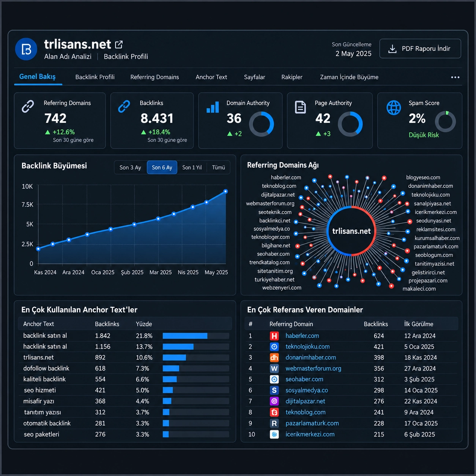The width and height of the screenshot is (476, 476).
Task: Click the Referring Domains chain link icon
Action: click(28, 106)
